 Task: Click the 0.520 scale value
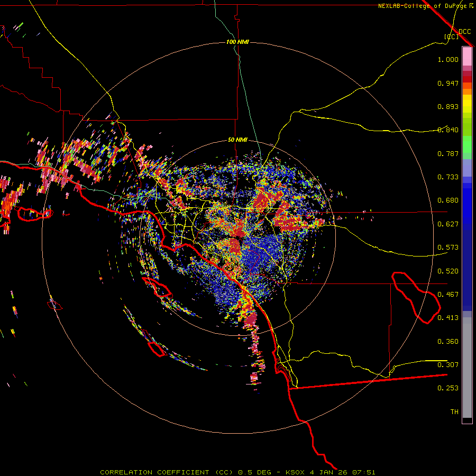pyautogui.click(x=448, y=271)
